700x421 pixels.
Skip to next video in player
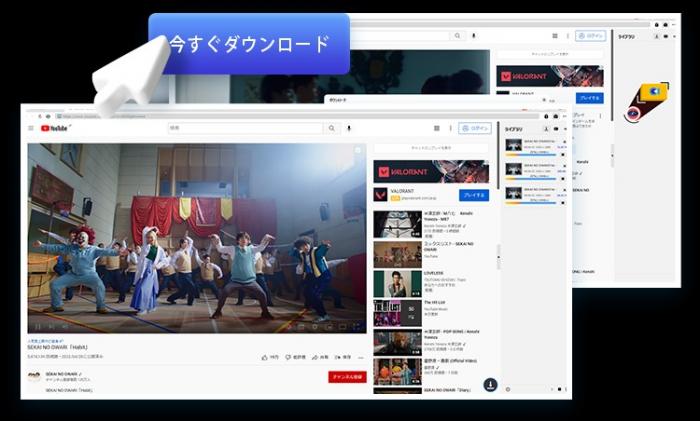pos(51,327)
